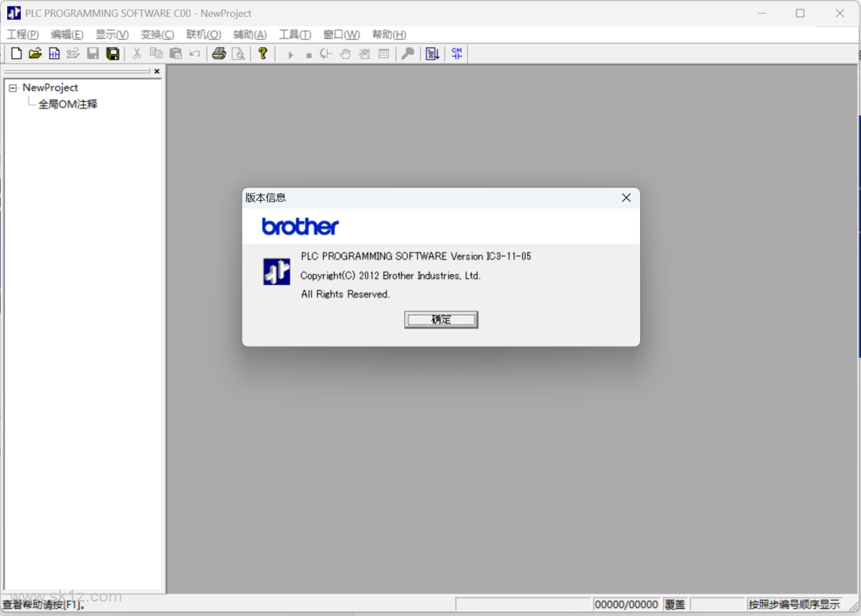Click the 按照步编号顺序显示 status bar text
The width and height of the screenshot is (861, 616).
794,605
